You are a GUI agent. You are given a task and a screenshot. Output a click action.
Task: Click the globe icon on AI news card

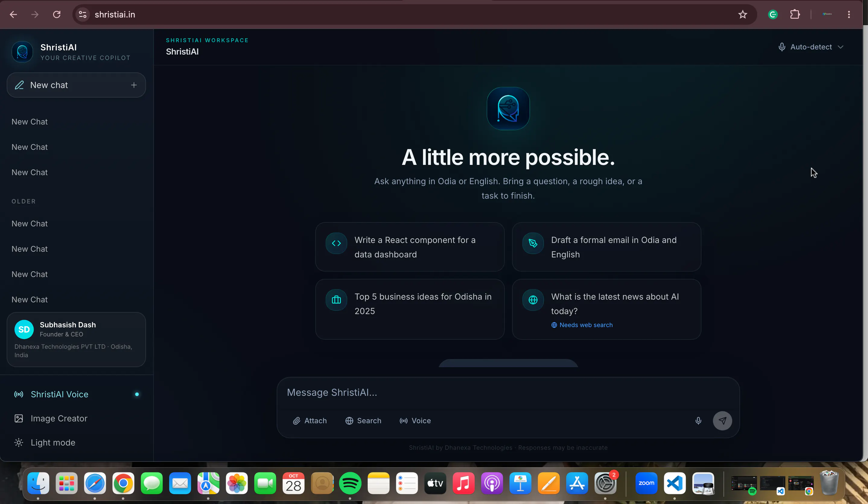tap(533, 300)
